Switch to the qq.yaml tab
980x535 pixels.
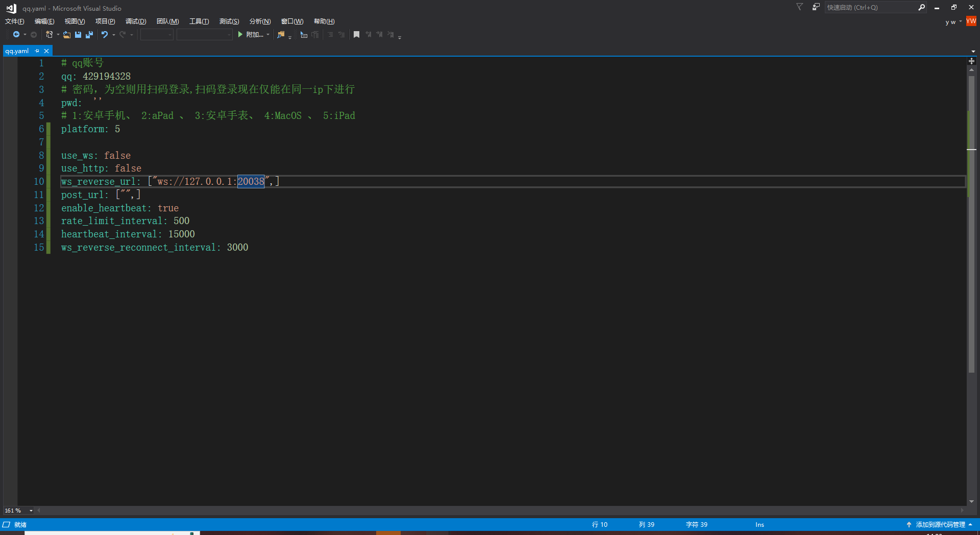pyautogui.click(x=16, y=51)
